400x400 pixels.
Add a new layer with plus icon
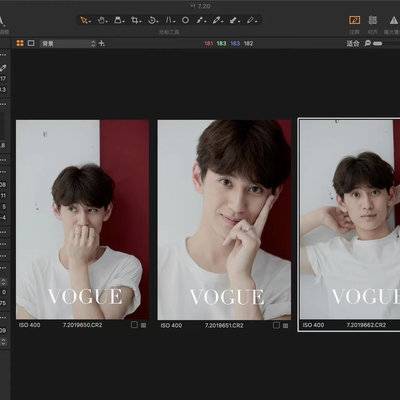(x=102, y=43)
